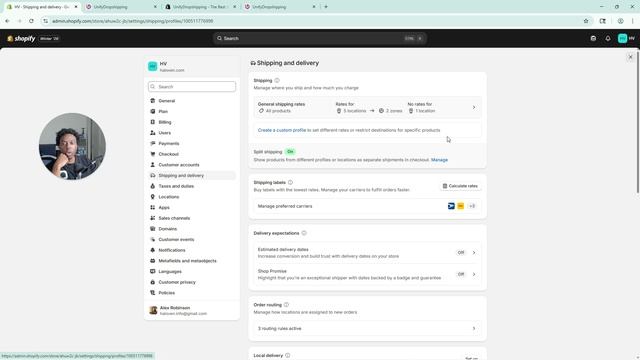640x360 pixels.
Task: Click the Shopify logo
Action: (x=21, y=38)
